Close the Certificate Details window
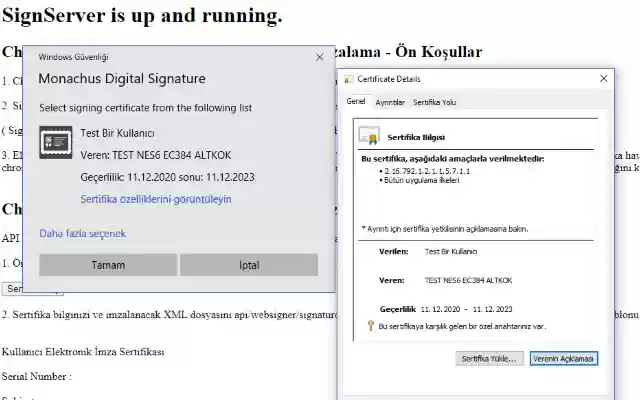 [x=604, y=78]
